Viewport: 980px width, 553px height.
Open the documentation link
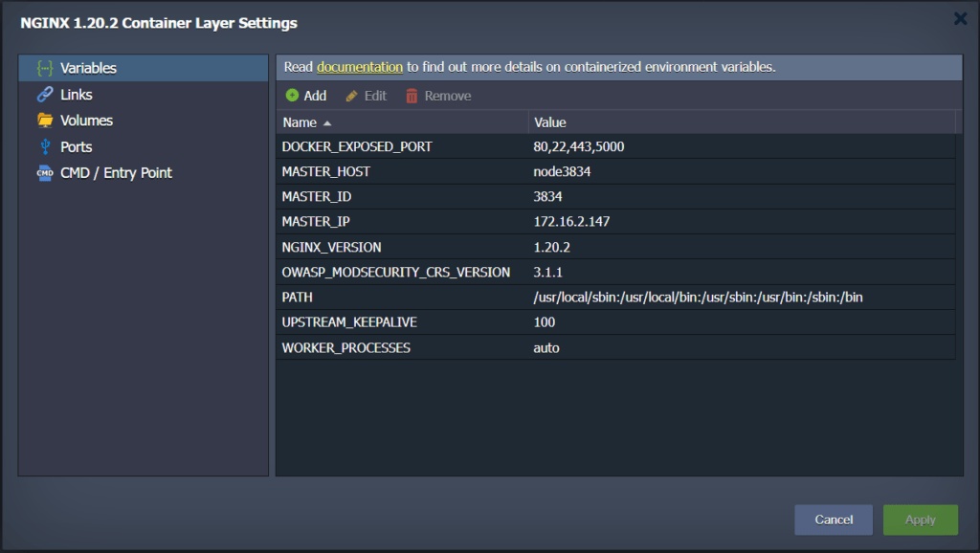tap(360, 67)
